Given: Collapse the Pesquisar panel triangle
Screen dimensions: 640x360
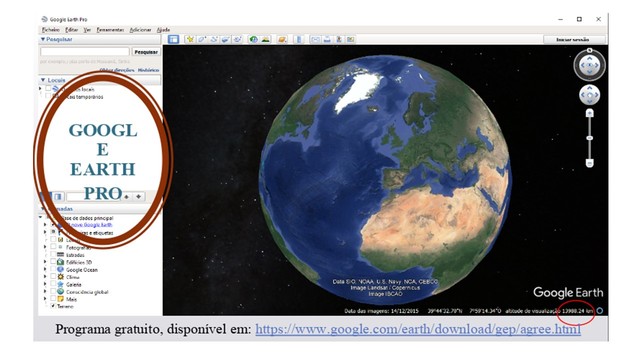Looking at the screenshot, I should tap(42, 39).
